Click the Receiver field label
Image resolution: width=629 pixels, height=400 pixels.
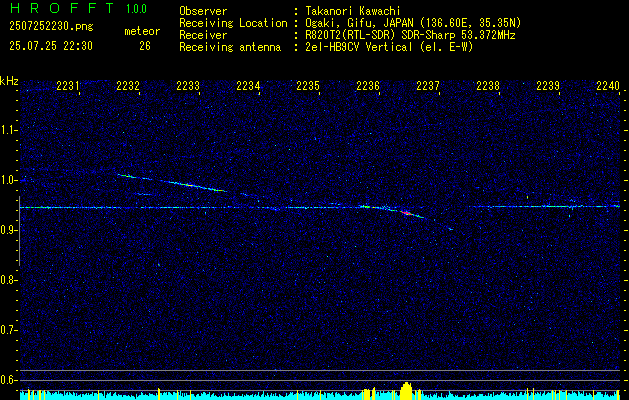pyautogui.click(x=203, y=35)
